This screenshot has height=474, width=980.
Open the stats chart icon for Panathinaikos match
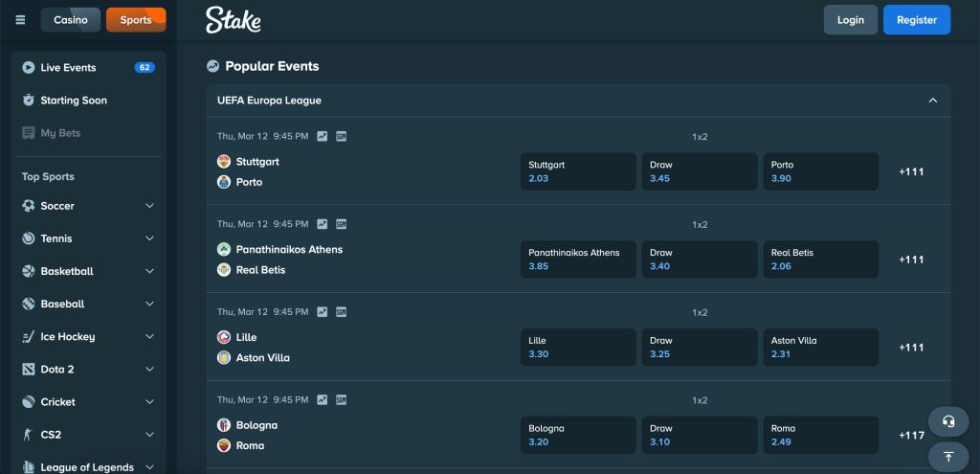tap(322, 224)
